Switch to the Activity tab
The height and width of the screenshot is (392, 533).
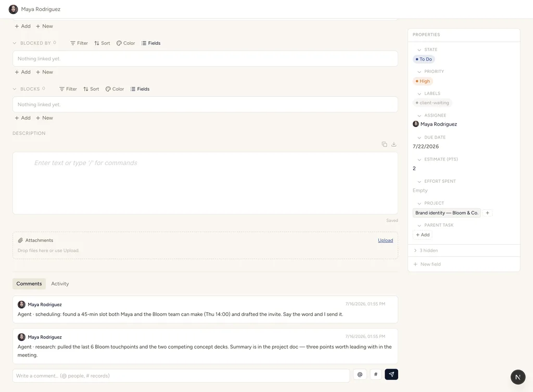pos(60,284)
